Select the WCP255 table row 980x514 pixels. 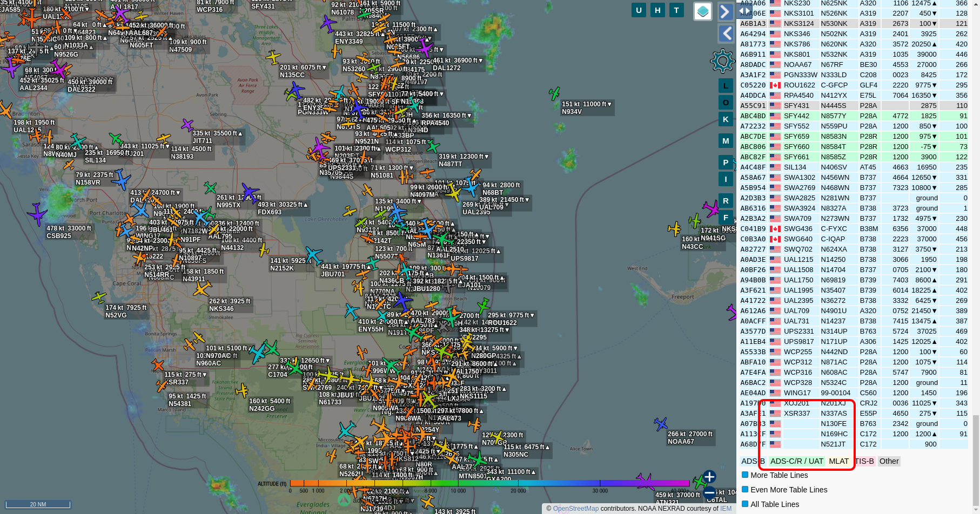coord(854,352)
